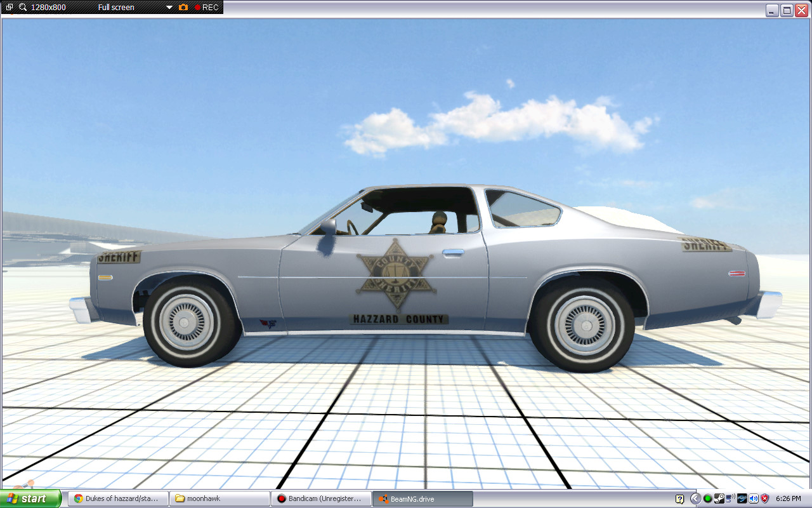Open the Windows Start menu
Viewport: 812px width, 508px height.
(x=30, y=498)
